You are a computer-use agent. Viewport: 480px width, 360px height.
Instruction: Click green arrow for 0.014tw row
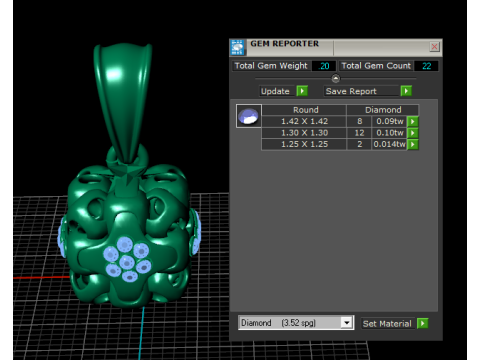pyautogui.click(x=413, y=144)
